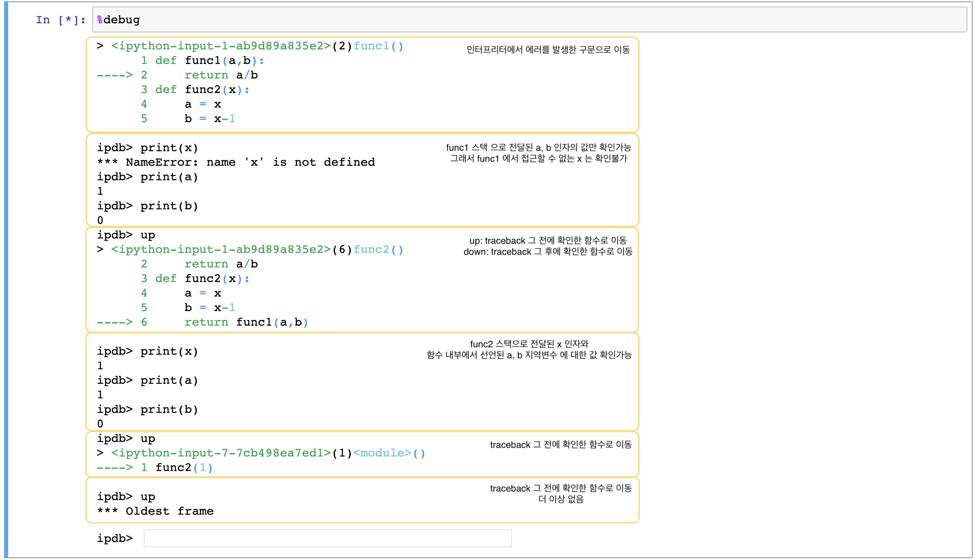Click the func2() traceback header text
974x560 pixels.
378,249
